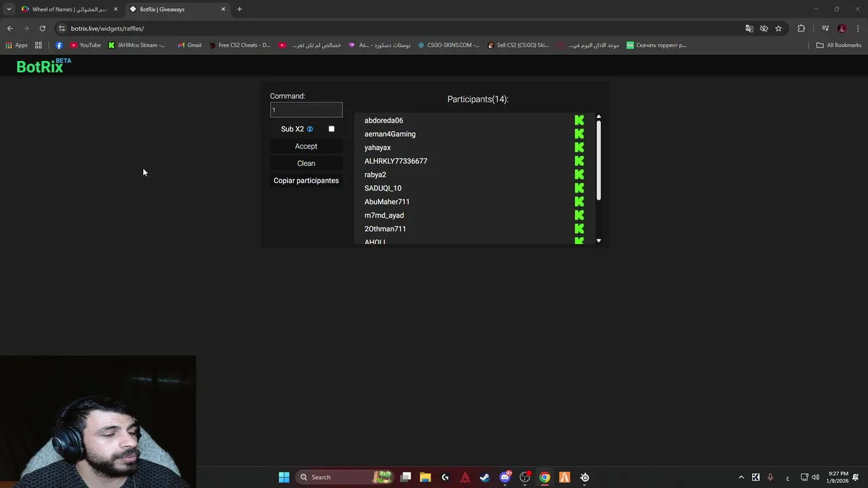The image size is (868, 488).
Task: Open the Sell CS2 (CS:GO) Ski... bookmark
Action: coord(518,45)
